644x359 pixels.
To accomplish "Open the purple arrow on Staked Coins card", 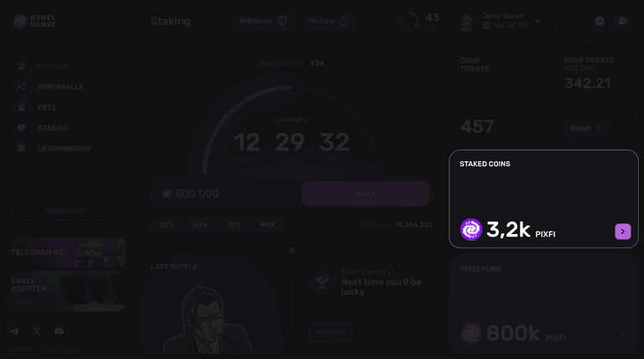I will 623,232.
